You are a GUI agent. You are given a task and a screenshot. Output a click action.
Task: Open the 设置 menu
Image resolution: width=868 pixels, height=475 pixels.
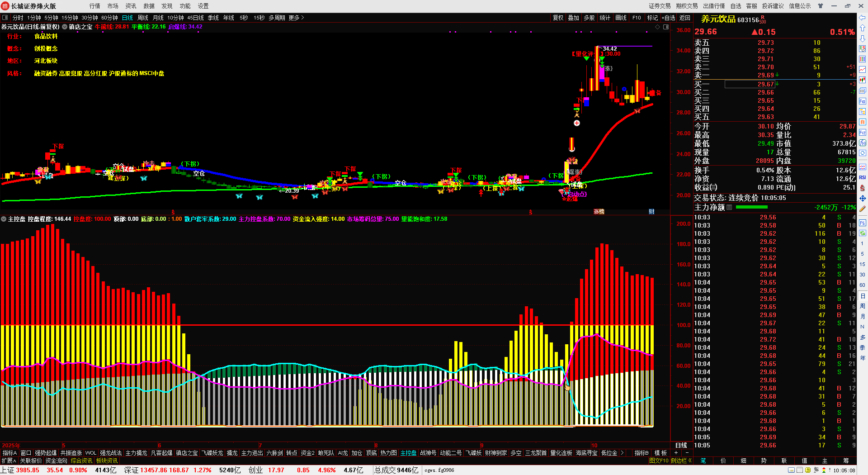[203, 6]
